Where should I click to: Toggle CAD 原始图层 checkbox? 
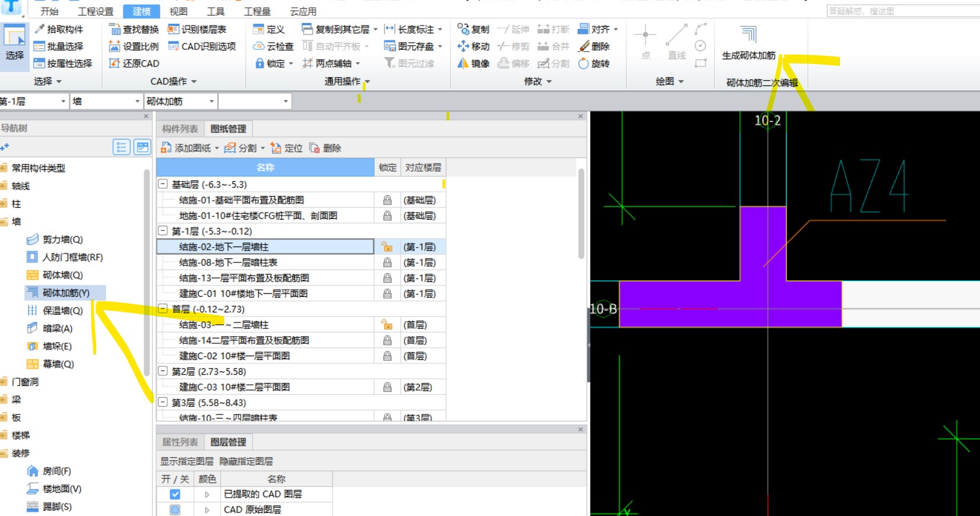click(175, 509)
